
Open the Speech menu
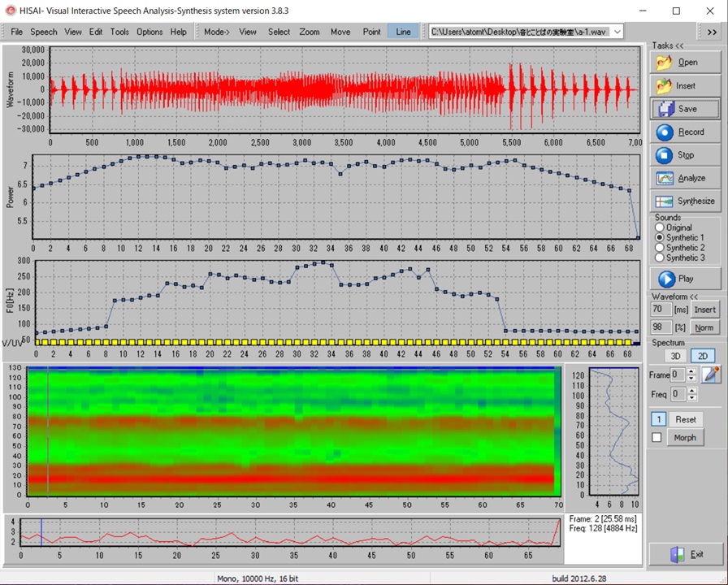(44, 32)
